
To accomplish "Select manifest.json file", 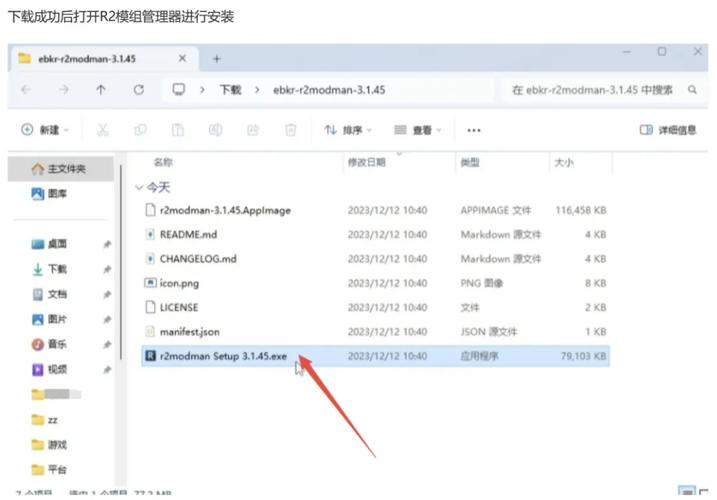I will 375,332.
